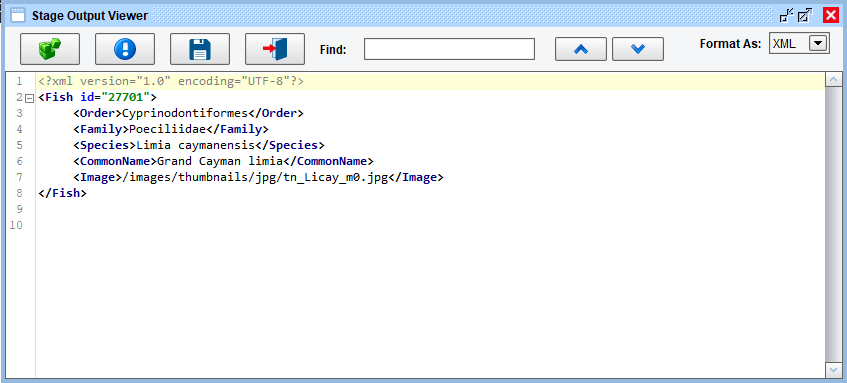Open the Format As dropdown

click(819, 43)
